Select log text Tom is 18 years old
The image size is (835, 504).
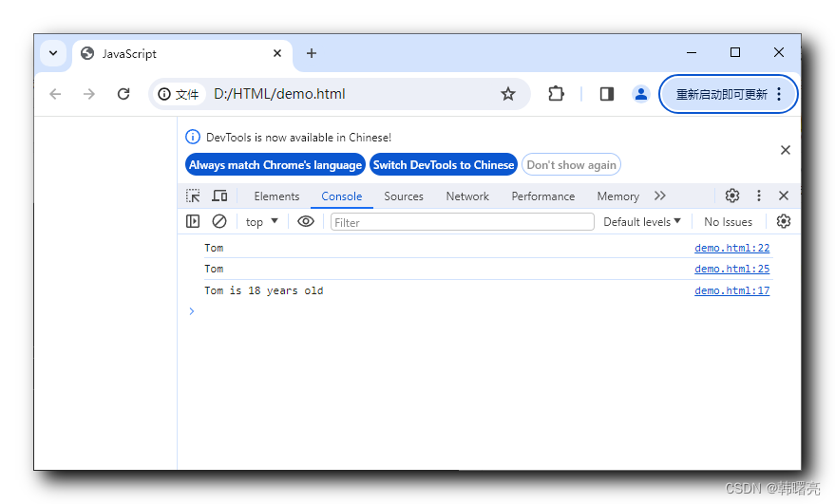click(263, 290)
